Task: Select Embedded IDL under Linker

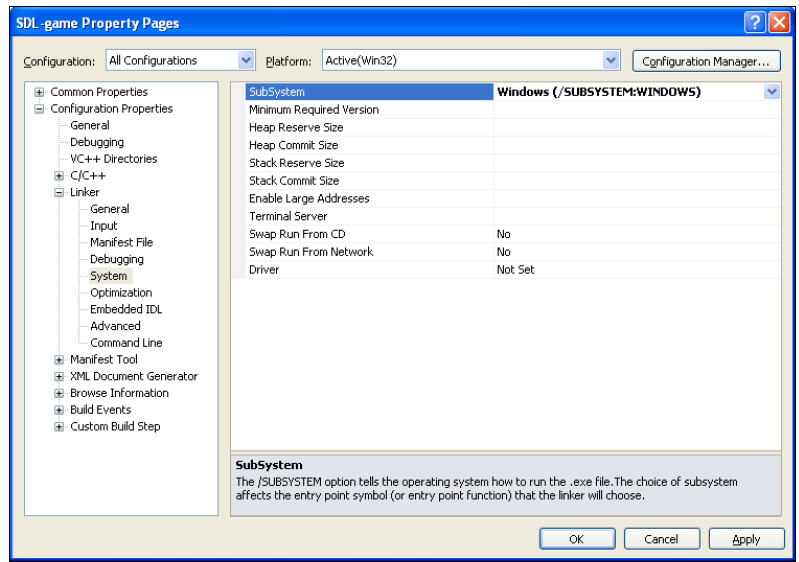Action: tap(126, 309)
